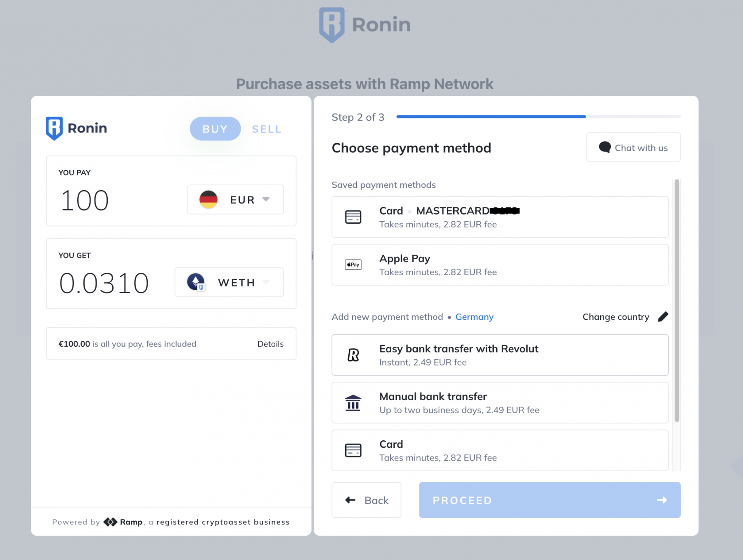This screenshot has width=743, height=560.
Task: Click the "YOU GET" label
Action: [75, 255]
